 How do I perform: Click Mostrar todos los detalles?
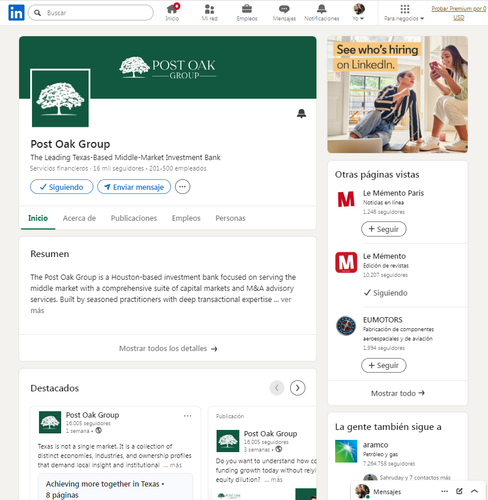(168, 348)
